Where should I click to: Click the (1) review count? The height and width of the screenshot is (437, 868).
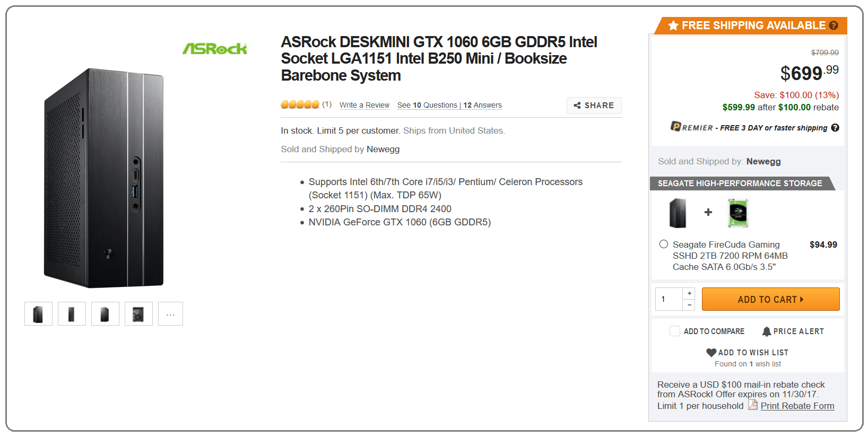coord(327,104)
